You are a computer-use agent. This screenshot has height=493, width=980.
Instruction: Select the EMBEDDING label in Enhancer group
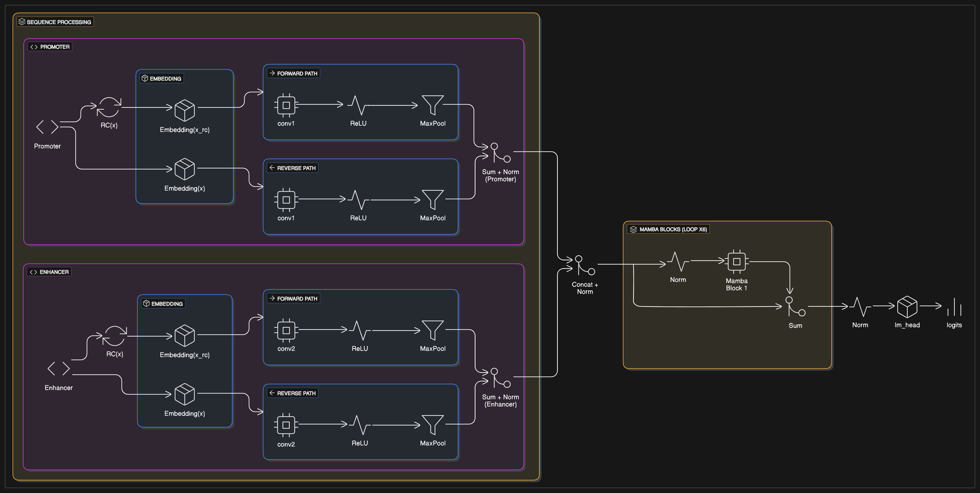tap(163, 304)
